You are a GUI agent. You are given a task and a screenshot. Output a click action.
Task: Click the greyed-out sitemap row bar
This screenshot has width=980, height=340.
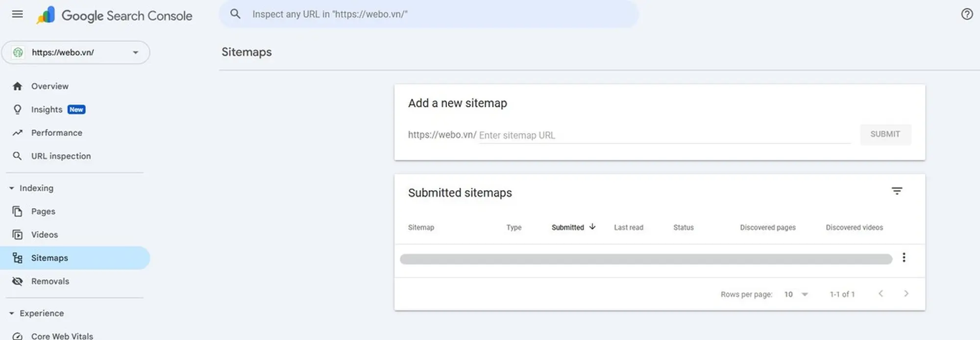pos(646,259)
